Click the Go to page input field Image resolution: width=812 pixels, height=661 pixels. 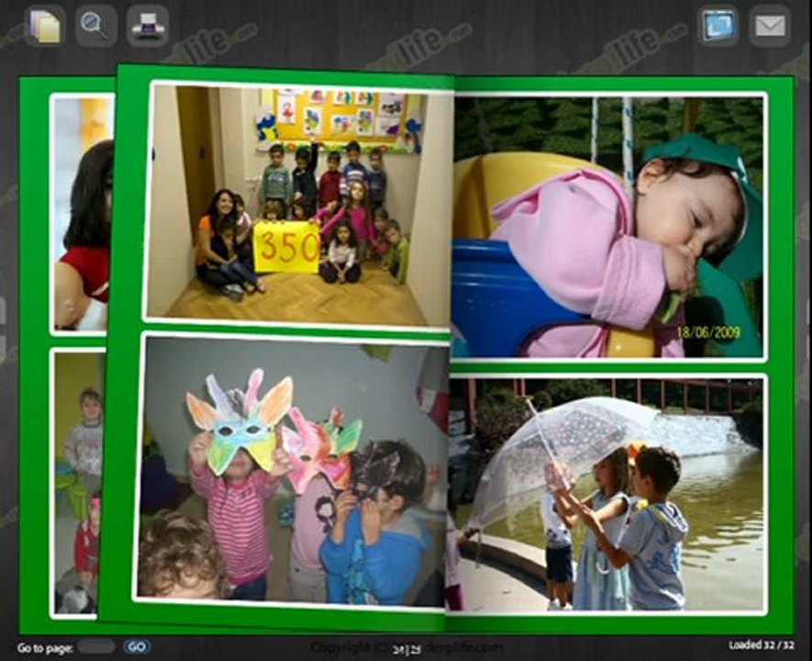coord(96,646)
